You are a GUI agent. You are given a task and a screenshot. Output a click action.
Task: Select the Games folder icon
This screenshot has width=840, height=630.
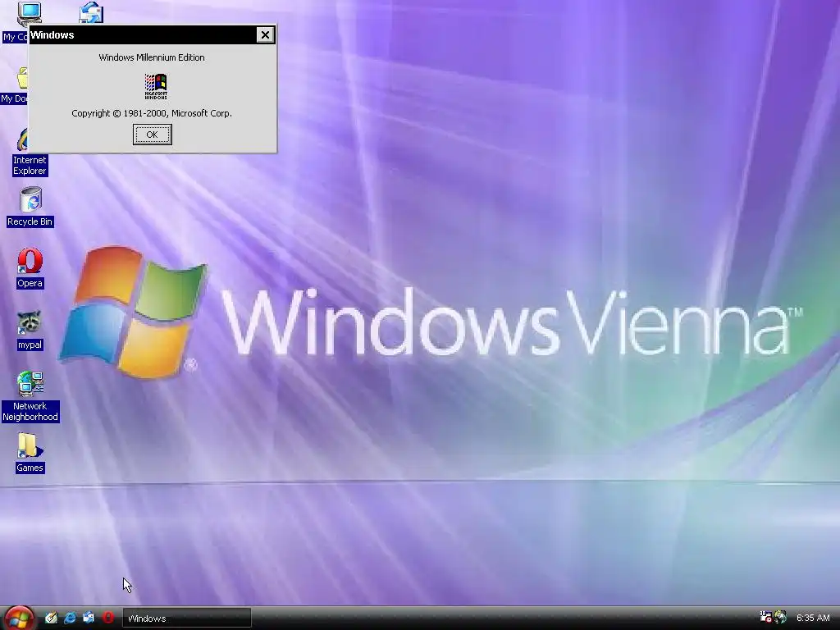(29, 446)
